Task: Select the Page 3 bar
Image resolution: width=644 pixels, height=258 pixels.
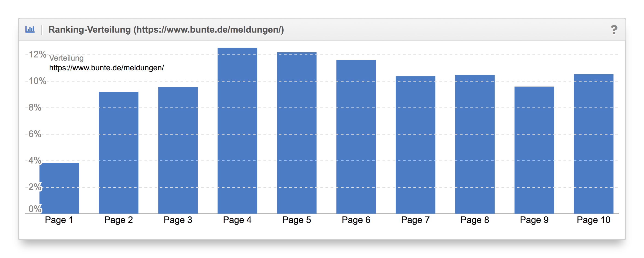Action: pyautogui.click(x=178, y=150)
